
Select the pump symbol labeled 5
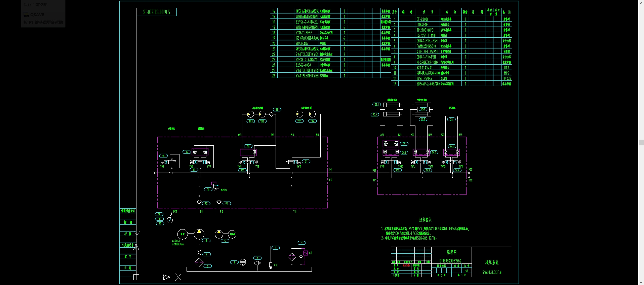coord(219,234)
